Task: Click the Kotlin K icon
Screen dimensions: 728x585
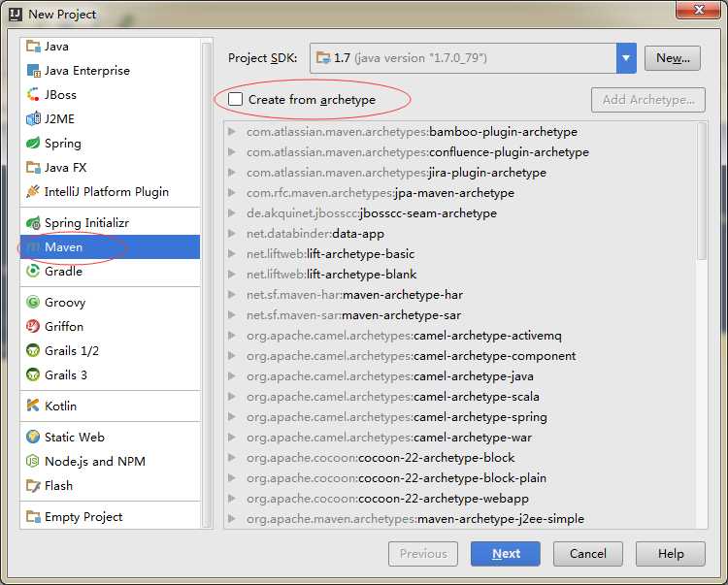Action: 33,406
